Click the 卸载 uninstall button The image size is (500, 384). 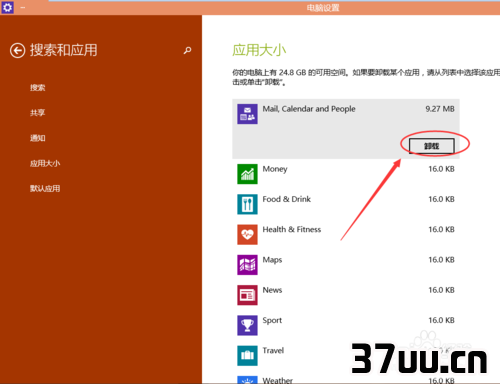pyautogui.click(x=432, y=146)
